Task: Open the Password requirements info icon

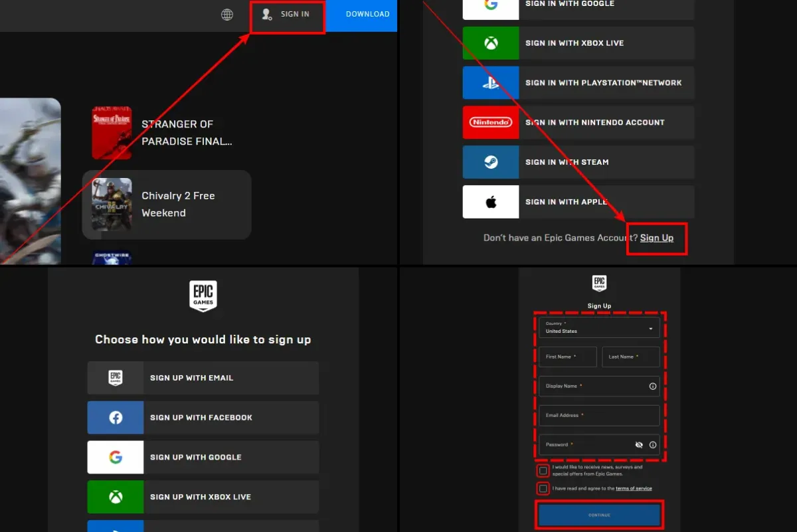Action: [653, 445]
